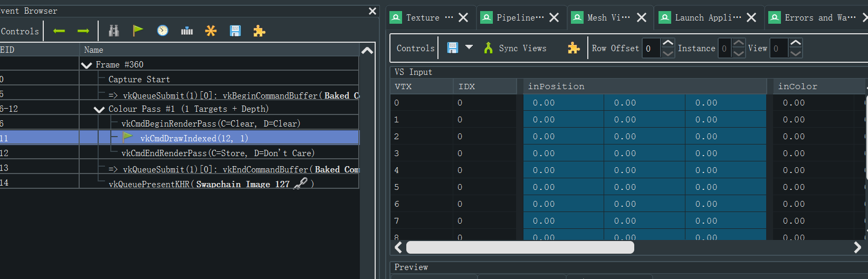Click the Launch Application tab's green icon
The height and width of the screenshot is (279, 868).
pyautogui.click(x=664, y=17)
